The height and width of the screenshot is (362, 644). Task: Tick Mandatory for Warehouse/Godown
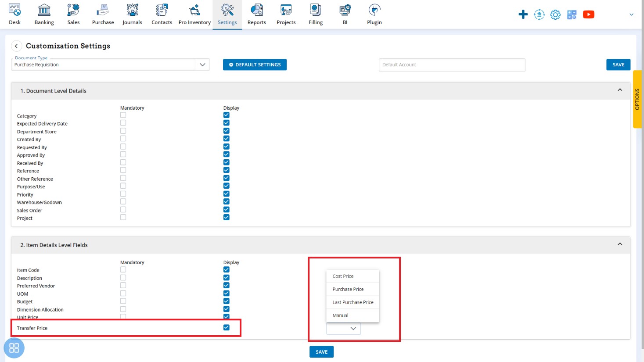coord(123,202)
